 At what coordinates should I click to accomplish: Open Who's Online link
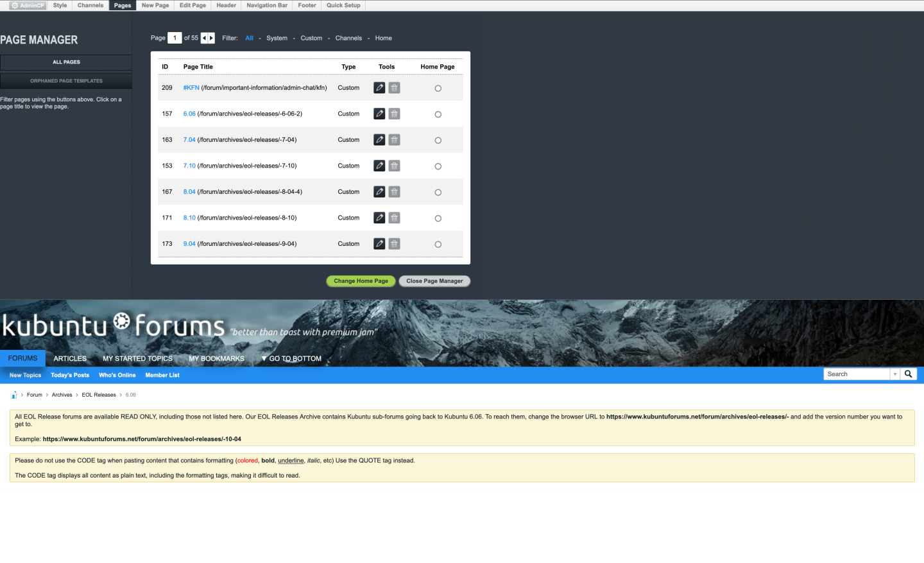tap(117, 375)
